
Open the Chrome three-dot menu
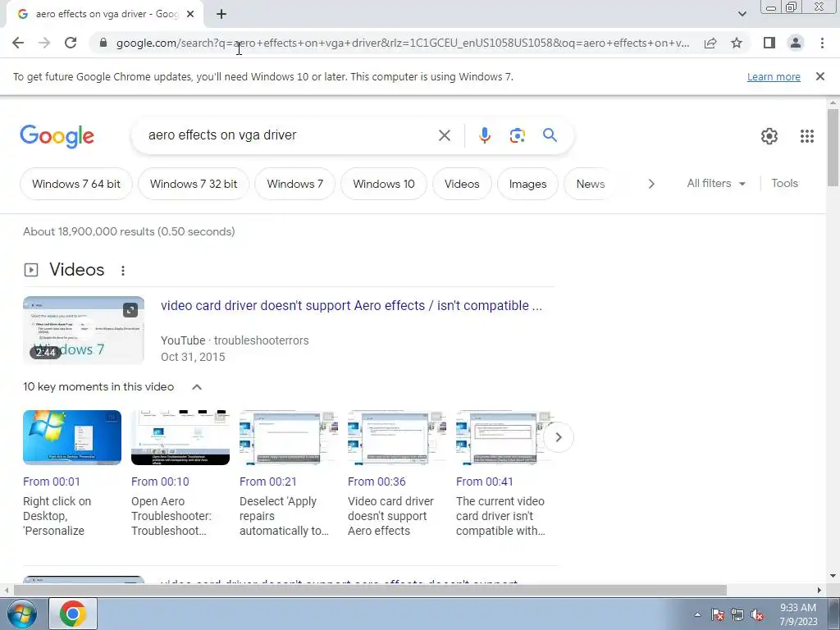pyautogui.click(x=822, y=43)
